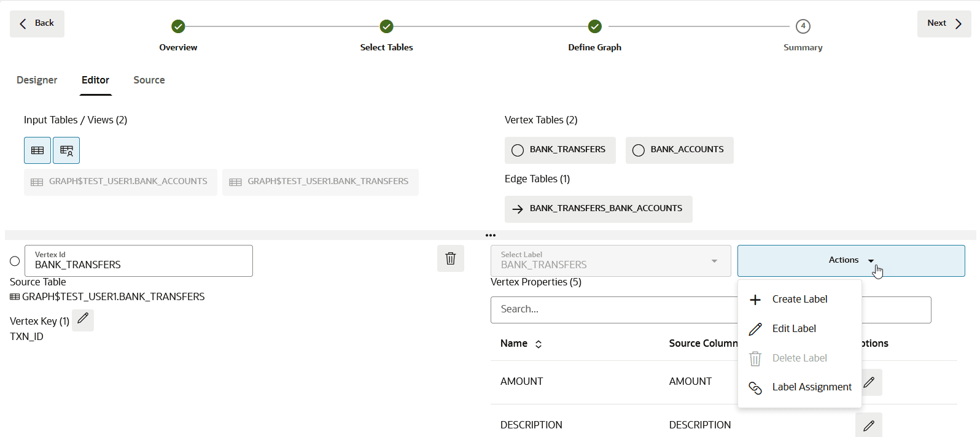This screenshot has width=980, height=437.
Task: Sort properties by Name column
Action: coord(538,344)
